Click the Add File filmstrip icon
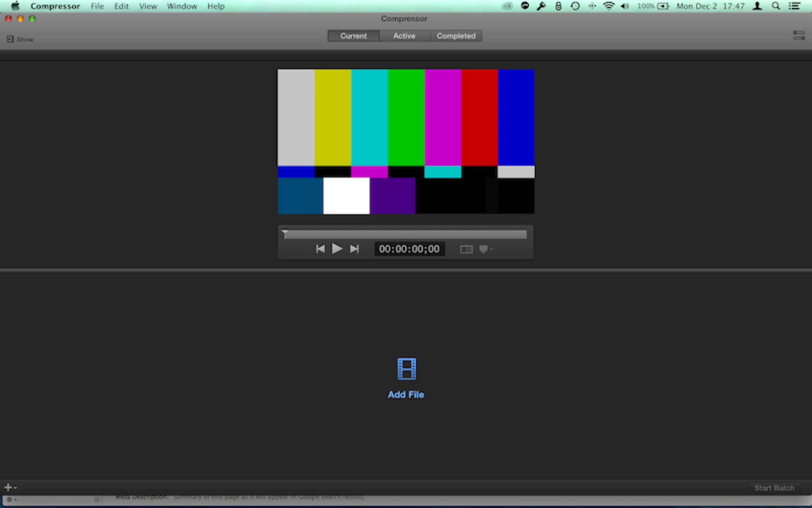Viewport: 812px width, 508px height. pos(407,369)
